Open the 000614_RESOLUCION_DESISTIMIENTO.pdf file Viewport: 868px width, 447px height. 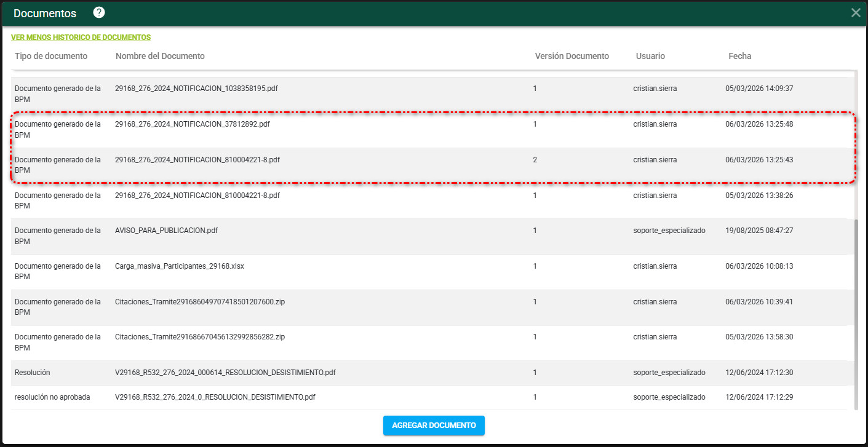225,373
